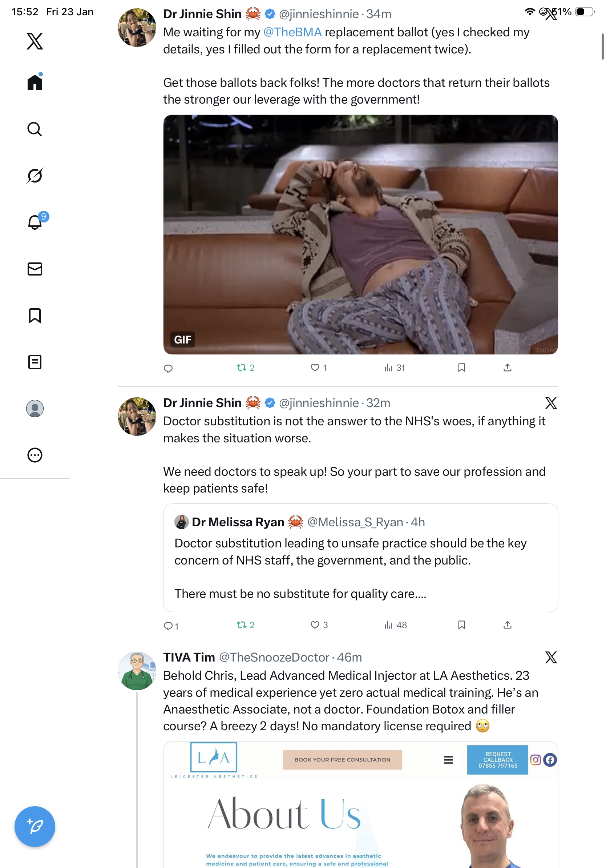Open Grok menu on TIVA Tim post
Image resolution: width=606 pixels, height=868 pixels.
tap(550, 658)
